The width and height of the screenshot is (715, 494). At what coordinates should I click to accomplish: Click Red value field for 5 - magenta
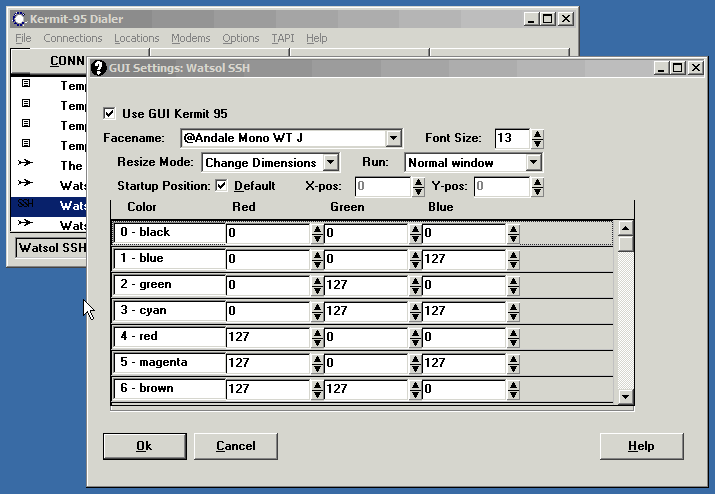coord(269,363)
